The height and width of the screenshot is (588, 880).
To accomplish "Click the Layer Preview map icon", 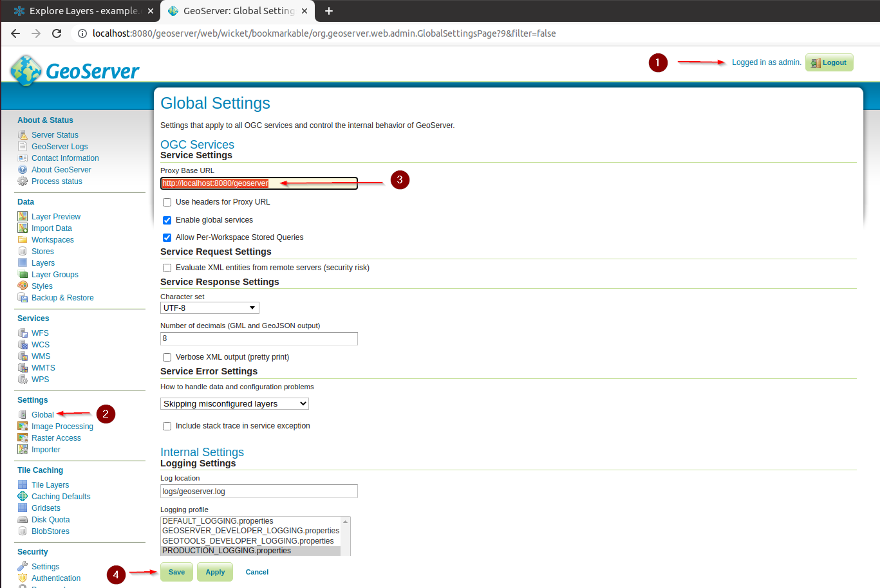I will click(x=23, y=217).
